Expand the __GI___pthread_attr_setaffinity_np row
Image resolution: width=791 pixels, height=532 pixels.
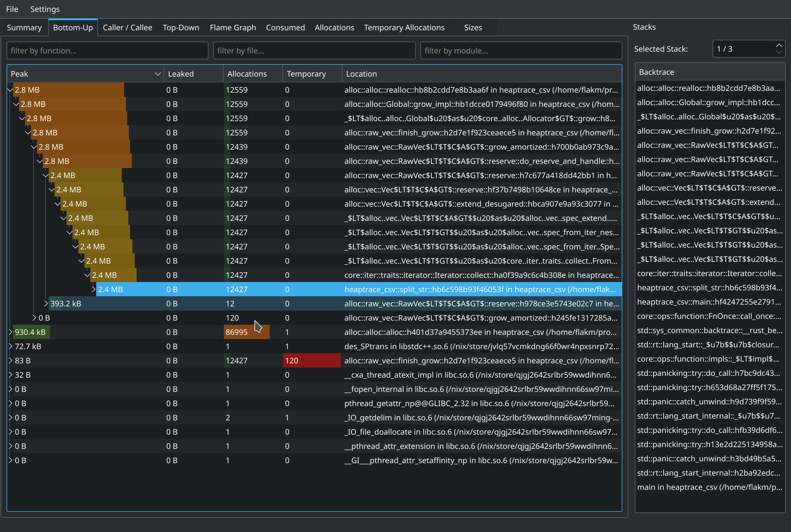tap(10, 460)
